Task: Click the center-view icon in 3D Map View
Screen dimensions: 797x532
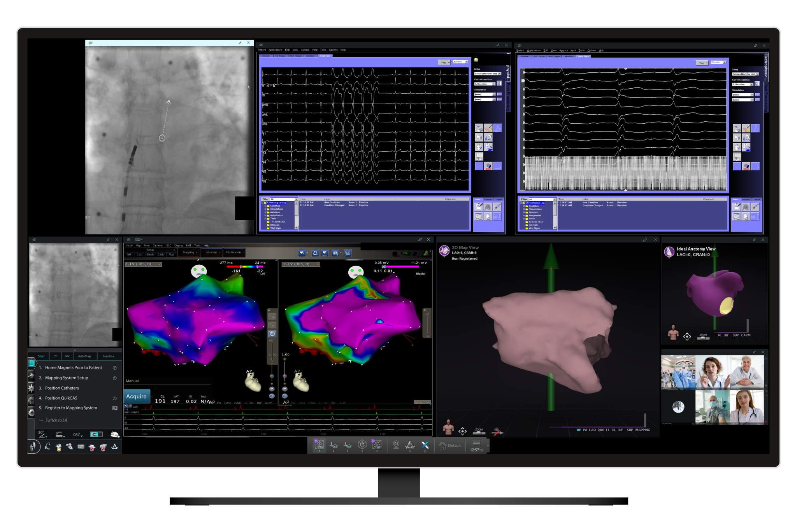Action: click(462, 431)
